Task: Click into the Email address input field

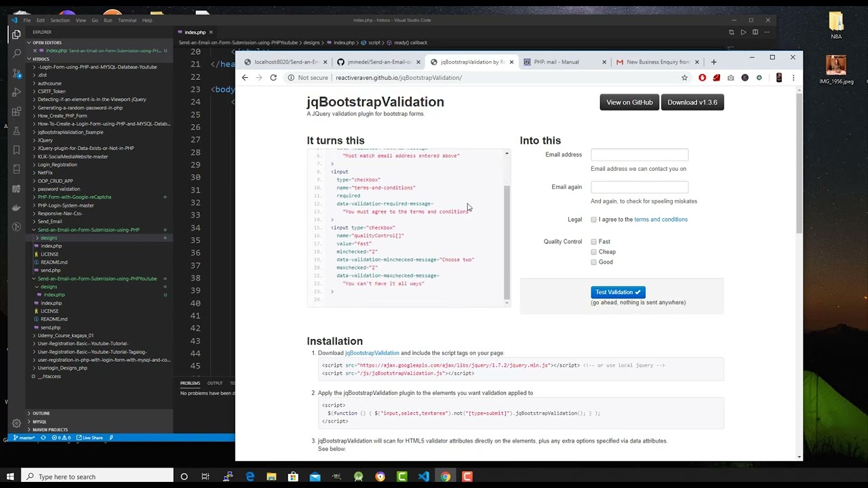Action: [639, 155]
